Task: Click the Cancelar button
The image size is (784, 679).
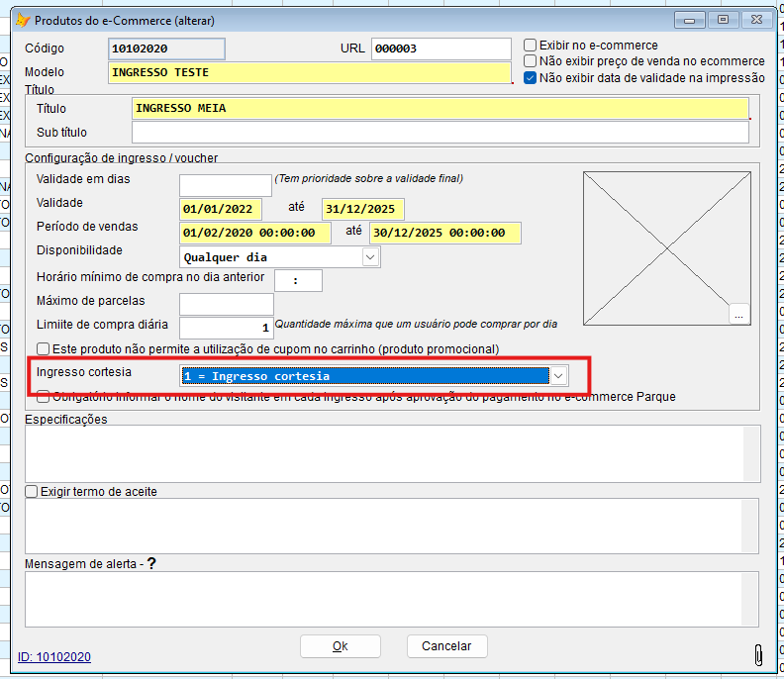Action: [446, 646]
